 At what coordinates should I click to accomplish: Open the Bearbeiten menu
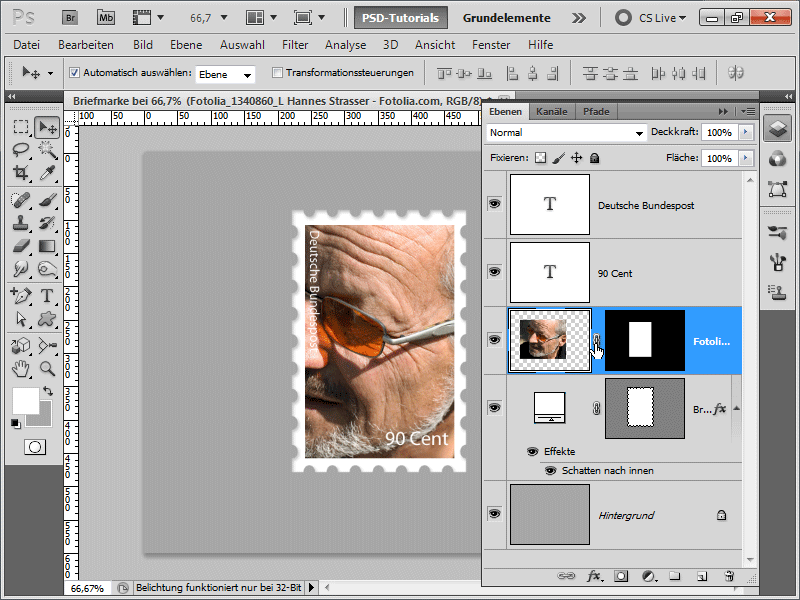point(86,45)
